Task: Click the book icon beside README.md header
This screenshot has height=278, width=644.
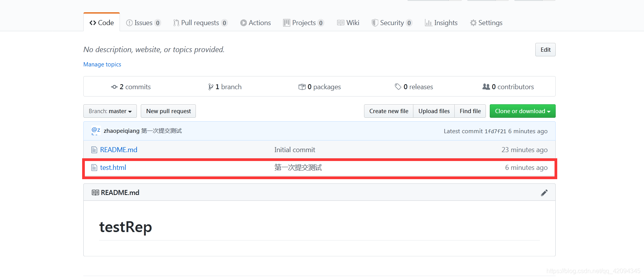Action: (95, 193)
